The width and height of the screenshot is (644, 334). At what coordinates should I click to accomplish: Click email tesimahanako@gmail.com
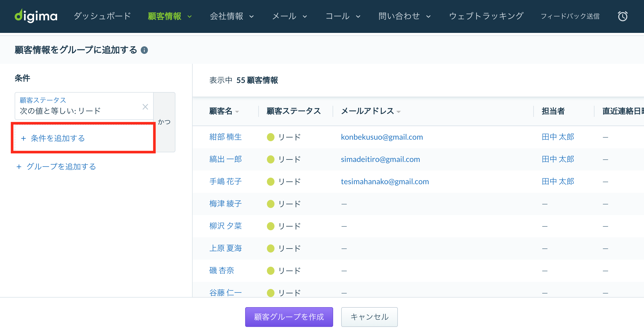click(x=385, y=181)
